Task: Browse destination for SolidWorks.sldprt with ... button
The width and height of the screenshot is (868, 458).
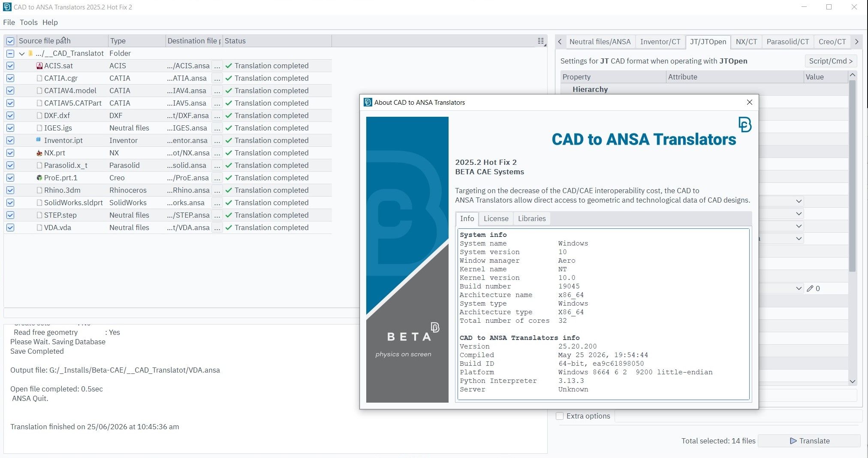Action: [x=217, y=203]
